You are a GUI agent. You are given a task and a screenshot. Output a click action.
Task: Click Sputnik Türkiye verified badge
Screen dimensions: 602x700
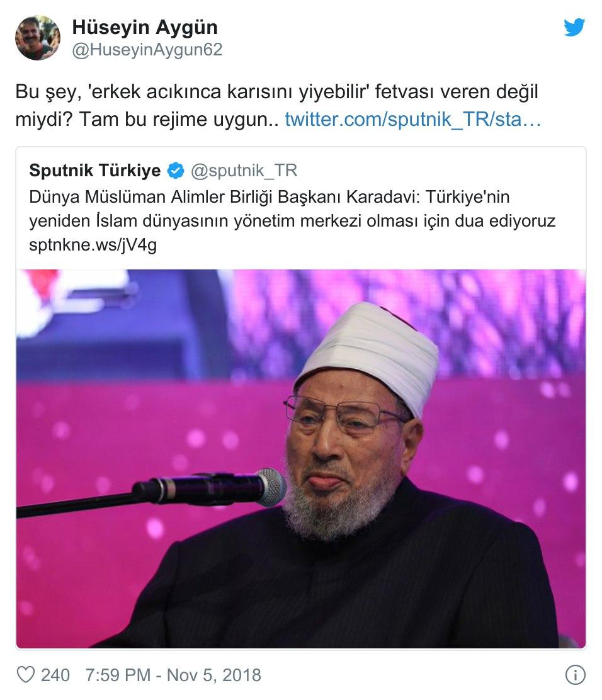[176, 171]
